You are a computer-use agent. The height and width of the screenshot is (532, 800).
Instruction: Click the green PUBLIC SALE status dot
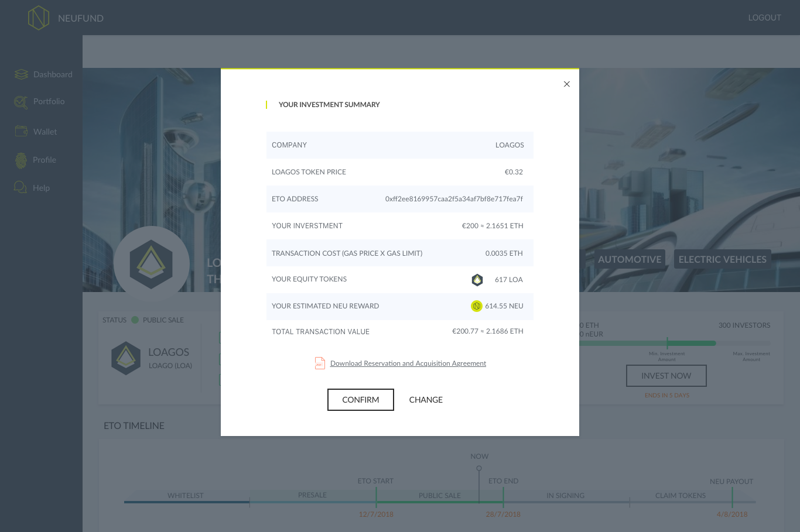[135, 320]
